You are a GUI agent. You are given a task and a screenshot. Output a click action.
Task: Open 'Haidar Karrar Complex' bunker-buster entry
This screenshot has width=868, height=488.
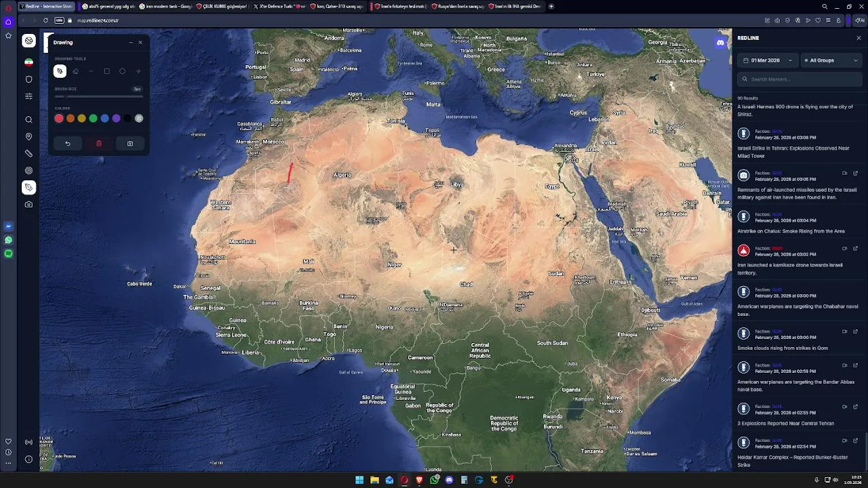tap(800, 453)
